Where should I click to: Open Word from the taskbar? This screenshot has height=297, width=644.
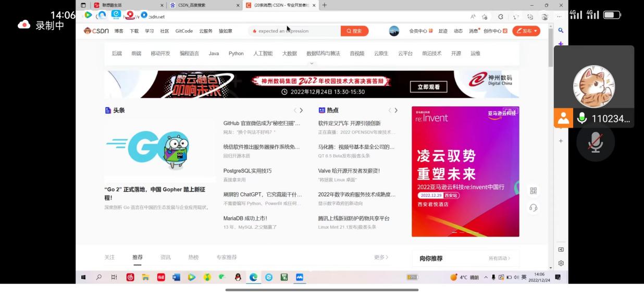[177, 277]
